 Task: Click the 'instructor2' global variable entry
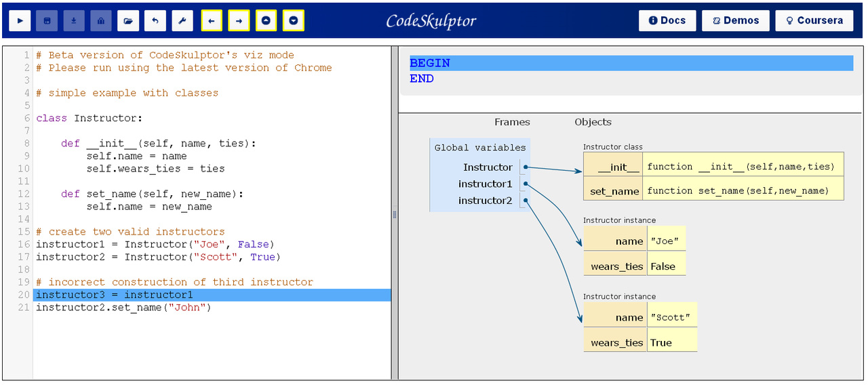pyautogui.click(x=485, y=200)
